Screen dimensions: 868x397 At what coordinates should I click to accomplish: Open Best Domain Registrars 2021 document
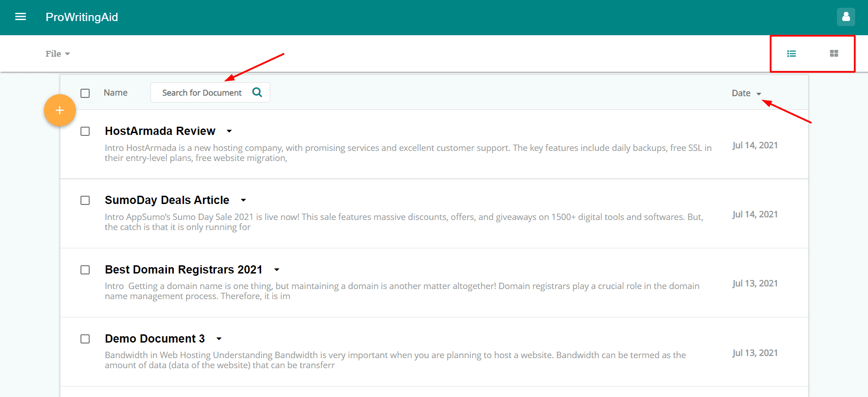point(183,270)
